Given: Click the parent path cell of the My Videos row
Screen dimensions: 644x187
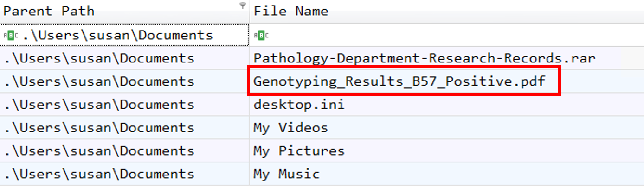Looking at the screenshot, I should (x=99, y=128).
